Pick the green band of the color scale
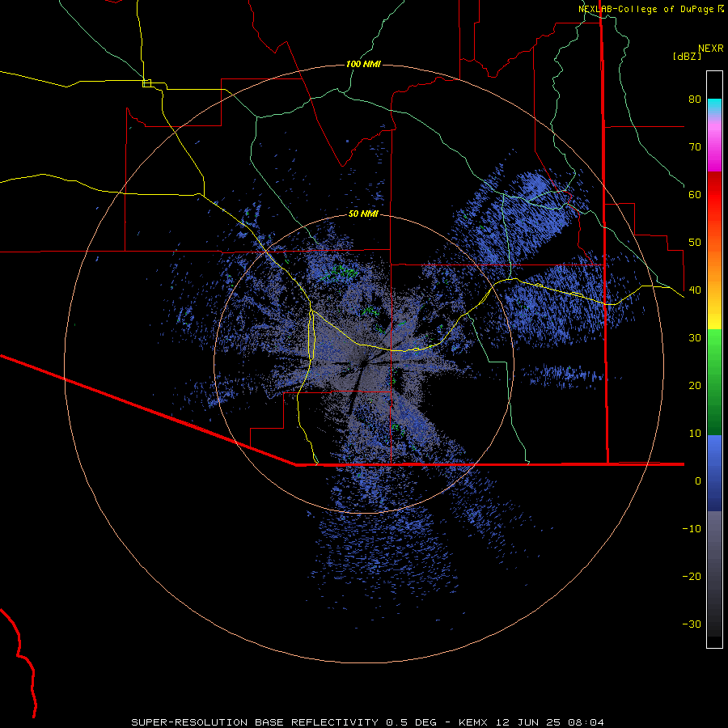This screenshot has width=728, height=728. [x=714, y=381]
